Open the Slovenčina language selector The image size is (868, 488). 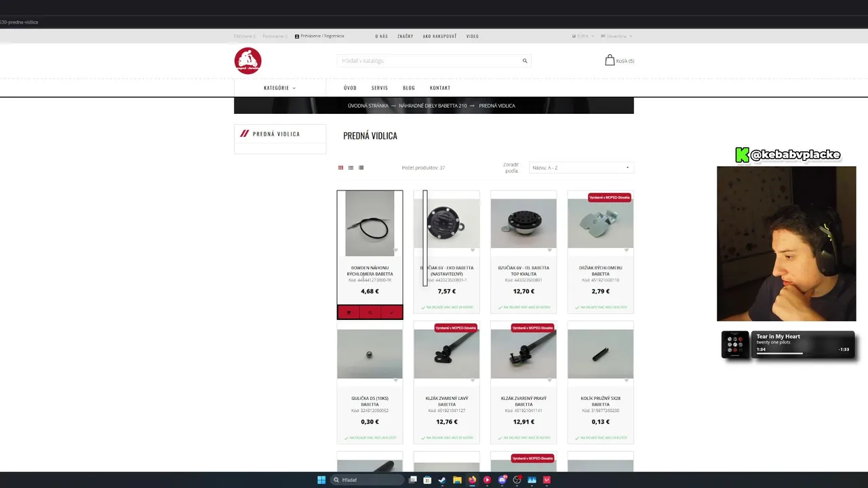click(x=618, y=36)
